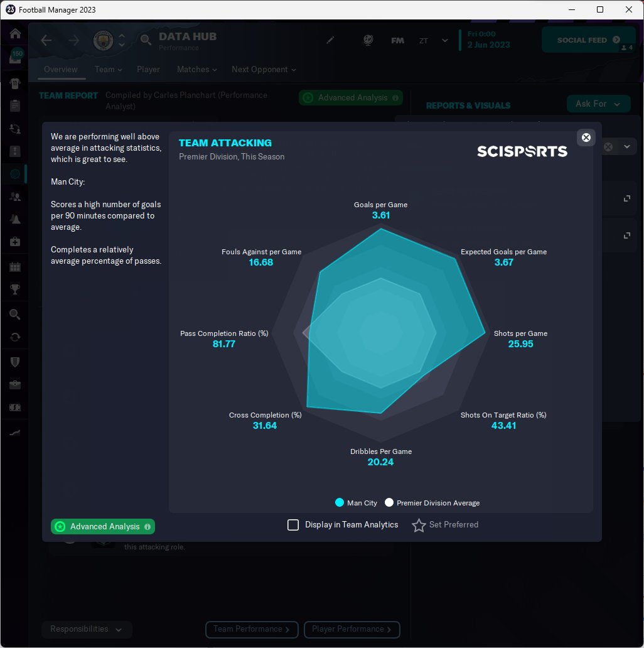Click the SciSports logo
The image size is (644, 648).
pos(522,151)
